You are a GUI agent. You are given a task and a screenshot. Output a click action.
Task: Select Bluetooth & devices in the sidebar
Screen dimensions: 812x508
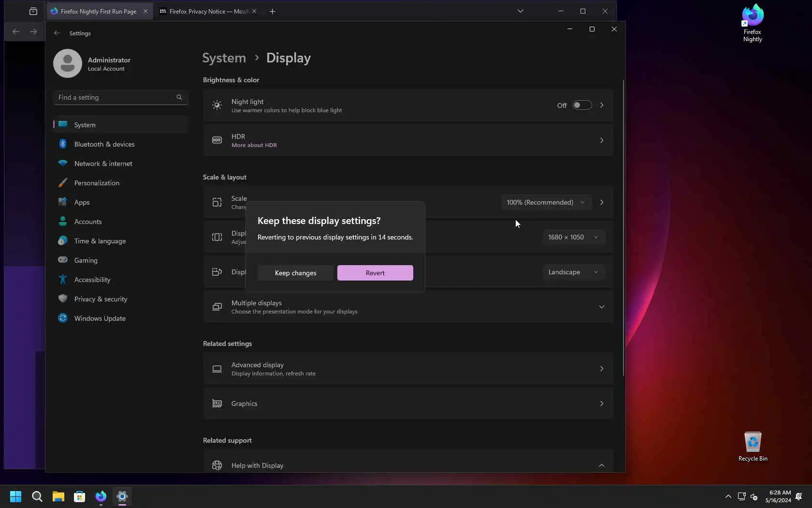click(120, 144)
